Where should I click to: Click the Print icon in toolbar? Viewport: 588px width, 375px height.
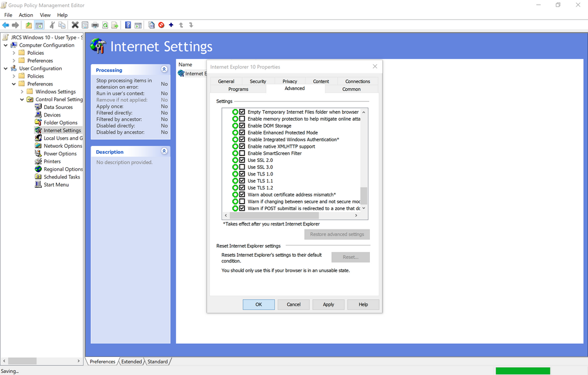click(x=95, y=25)
